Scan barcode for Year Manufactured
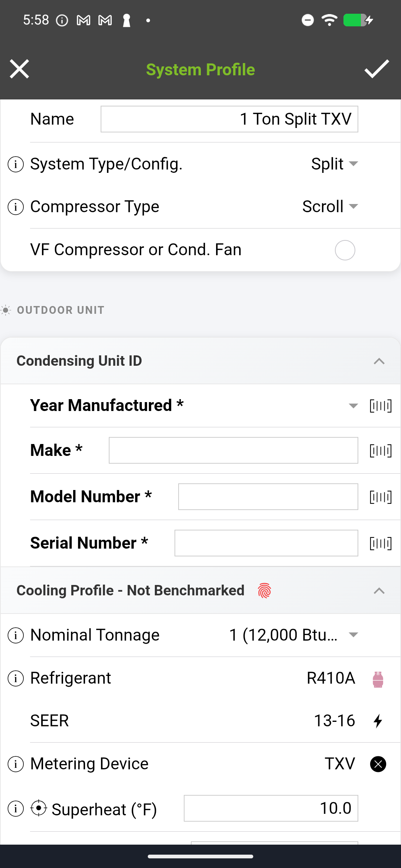 380,405
